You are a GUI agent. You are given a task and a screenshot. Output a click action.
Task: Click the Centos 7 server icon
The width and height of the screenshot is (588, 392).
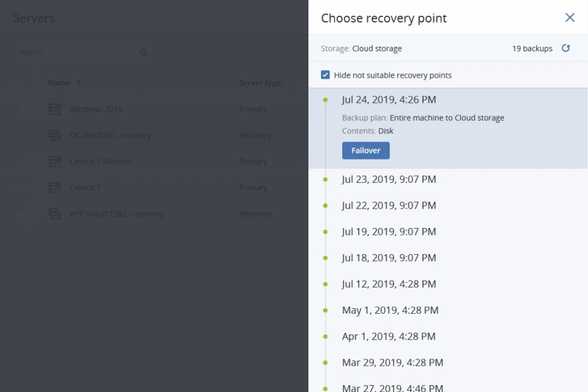(55, 188)
